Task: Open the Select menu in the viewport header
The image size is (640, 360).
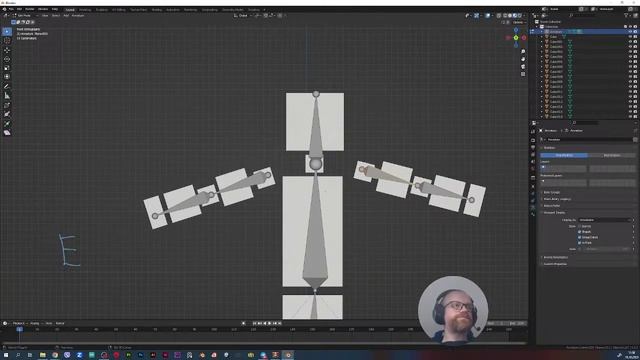Action: tap(56, 16)
